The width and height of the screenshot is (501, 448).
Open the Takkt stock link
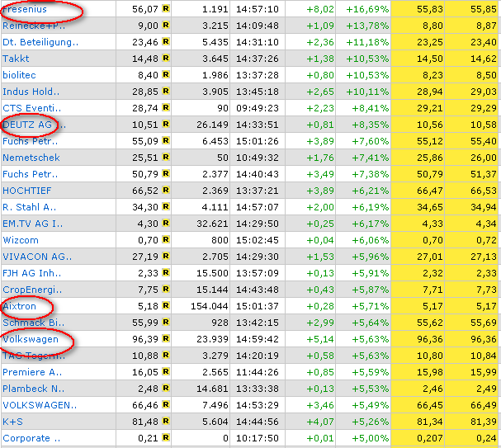pos(16,59)
